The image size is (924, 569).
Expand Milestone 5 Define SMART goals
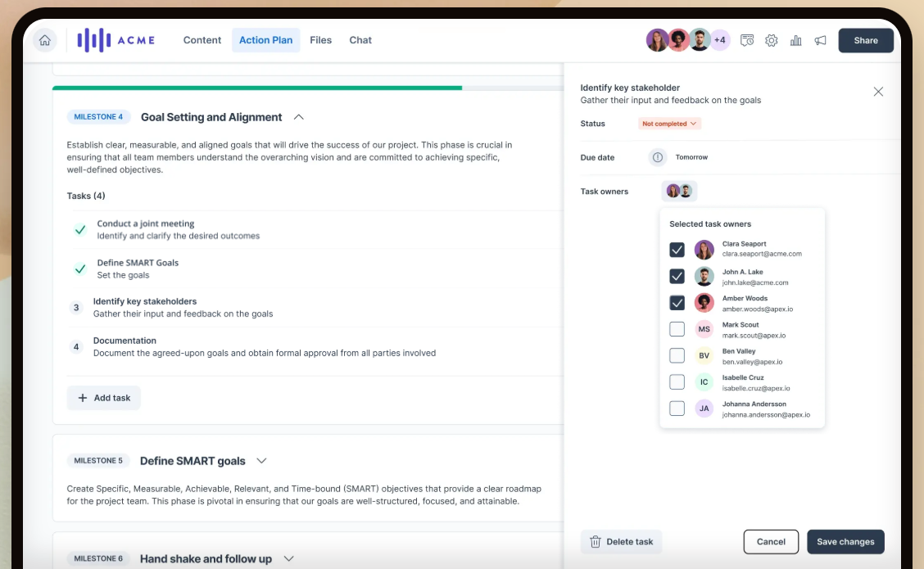(261, 461)
